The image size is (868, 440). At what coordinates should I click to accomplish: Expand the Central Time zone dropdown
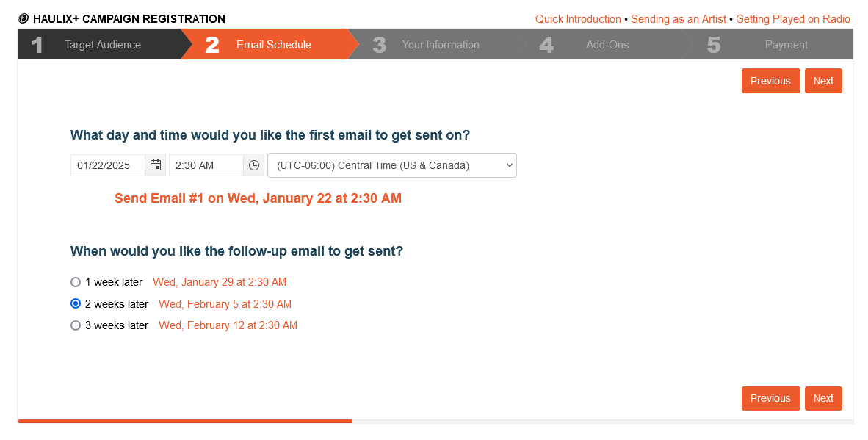point(392,165)
